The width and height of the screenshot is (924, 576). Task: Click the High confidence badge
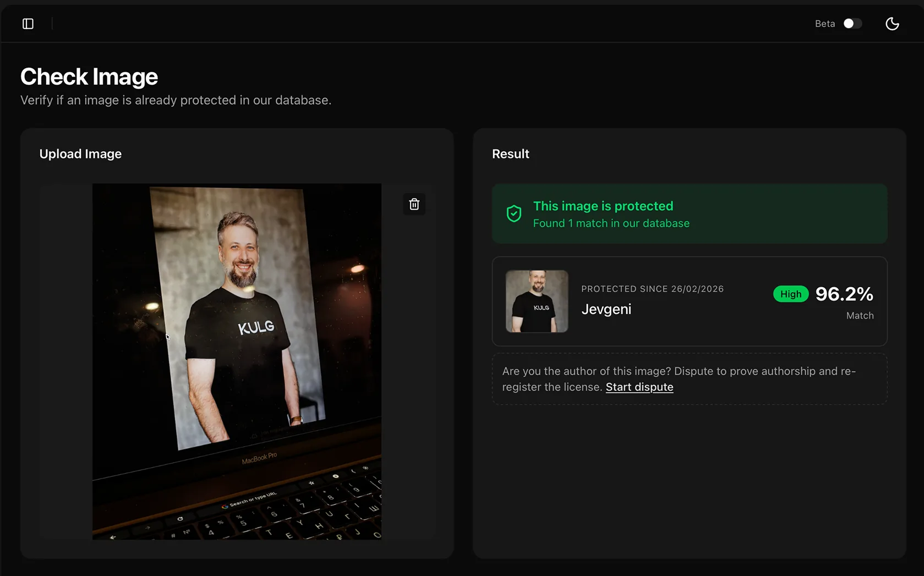coord(791,294)
